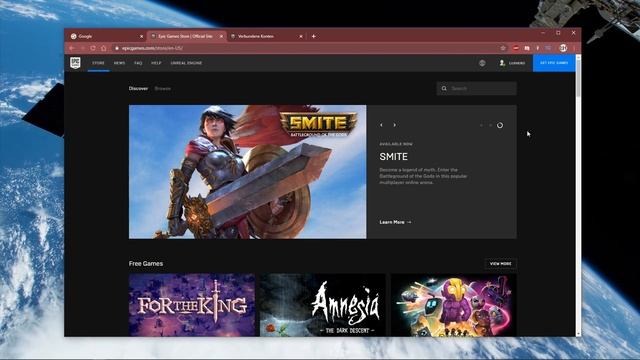Click the SMITE title text
This screenshot has height=360, width=640.
[393, 157]
